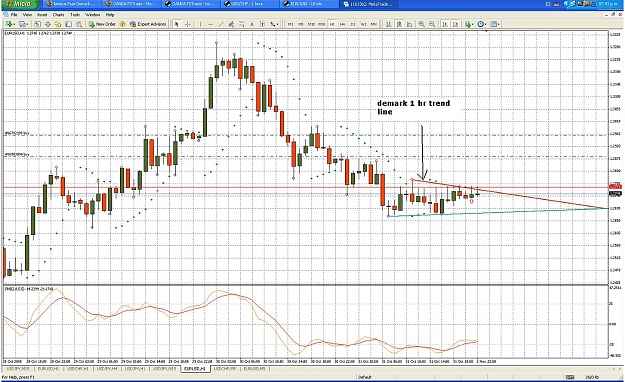Image resolution: width=625 pixels, height=382 pixels.
Task: Set timeframe to M1
Action: pyautogui.click(x=291, y=24)
